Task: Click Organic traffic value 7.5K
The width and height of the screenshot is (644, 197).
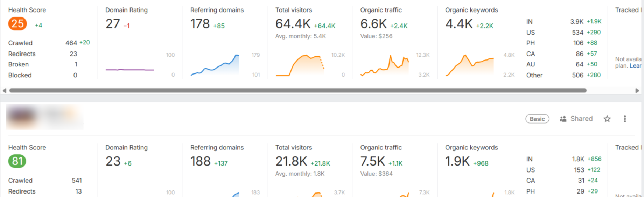Action: [x=373, y=161]
